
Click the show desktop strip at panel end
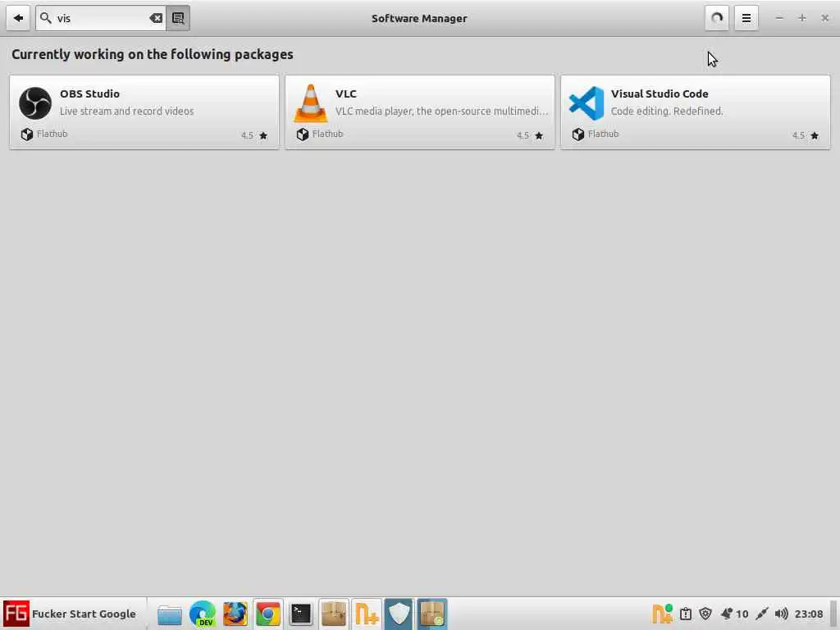coord(833,614)
